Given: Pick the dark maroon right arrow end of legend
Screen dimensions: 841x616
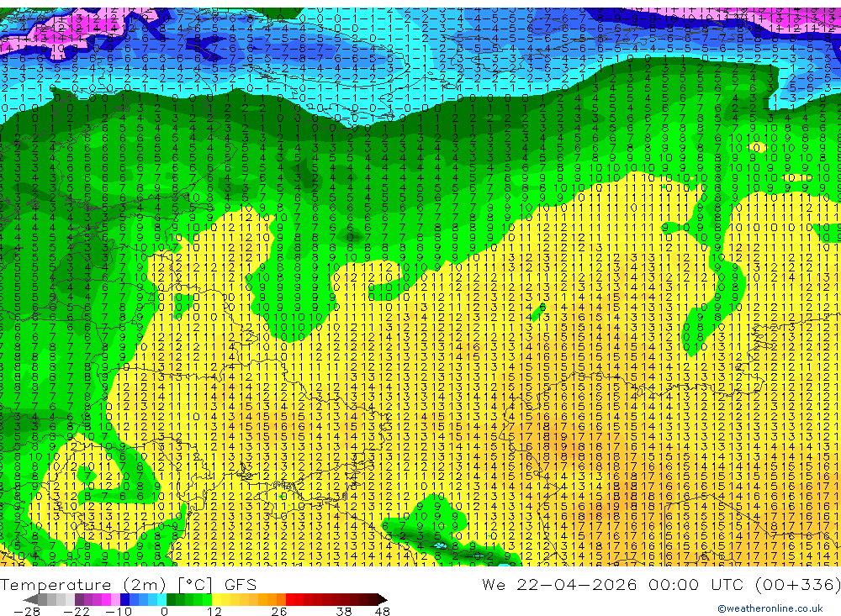Looking at the screenshot, I should [x=382, y=599].
